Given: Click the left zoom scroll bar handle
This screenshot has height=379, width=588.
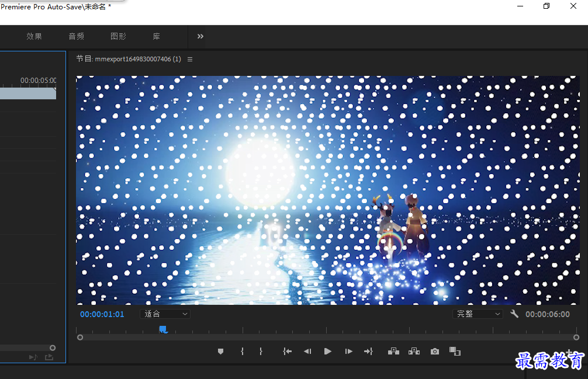Looking at the screenshot, I should click(x=80, y=338).
